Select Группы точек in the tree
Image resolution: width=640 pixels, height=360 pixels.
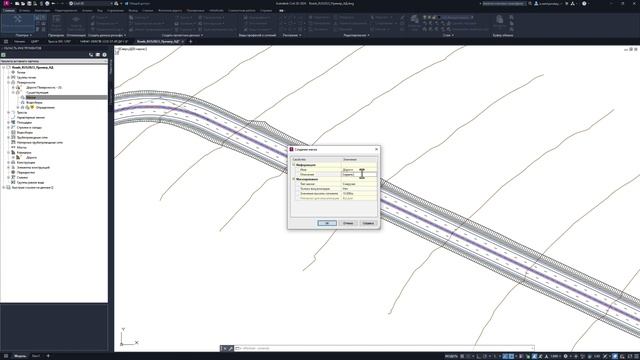pos(27,77)
